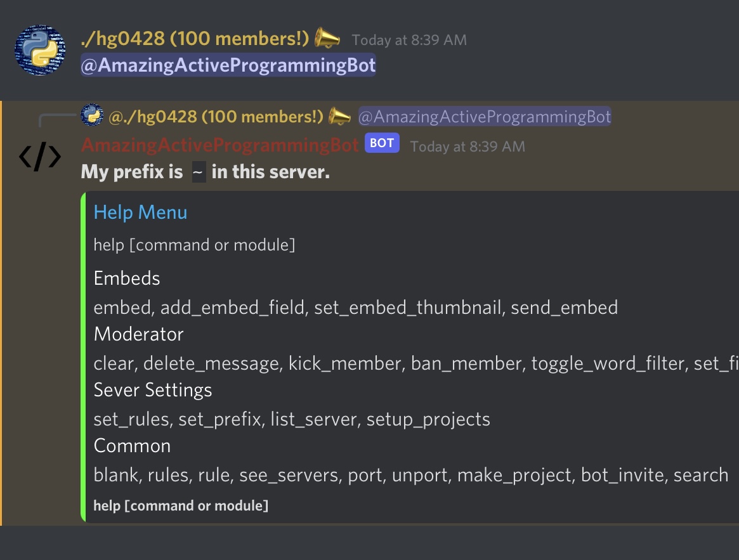Click first message's 8:39 AM timestamp
This screenshot has height=560, width=739.
coord(409,40)
